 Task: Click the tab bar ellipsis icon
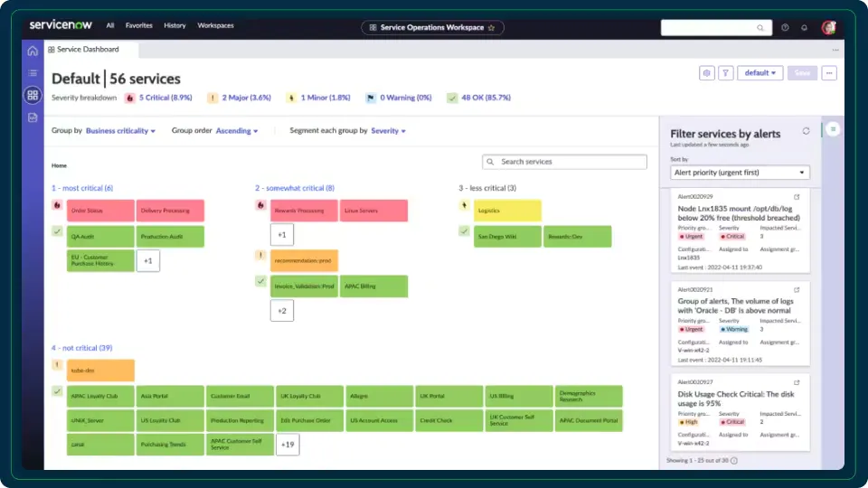(x=835, y=50)
